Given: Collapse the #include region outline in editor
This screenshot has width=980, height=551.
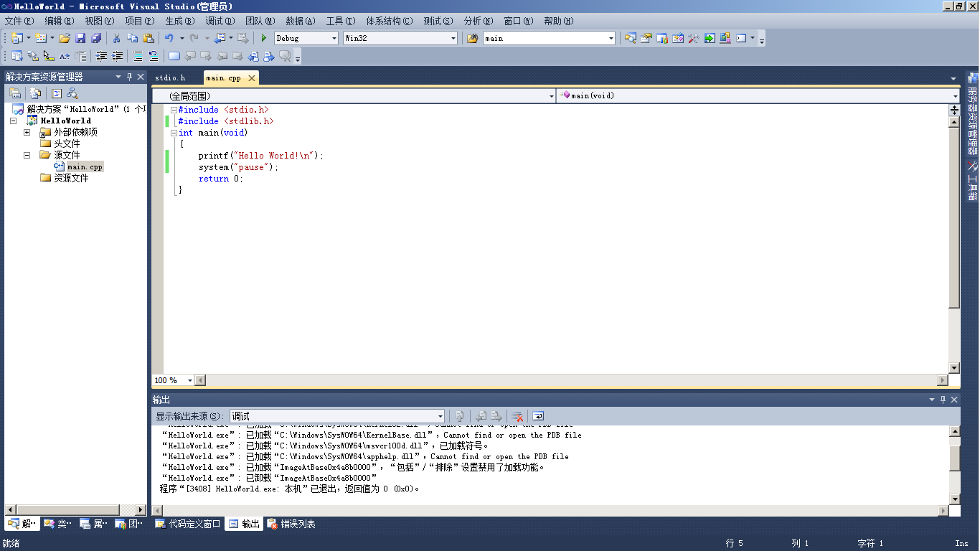Looking at the screenshot, I should [174, 110].
